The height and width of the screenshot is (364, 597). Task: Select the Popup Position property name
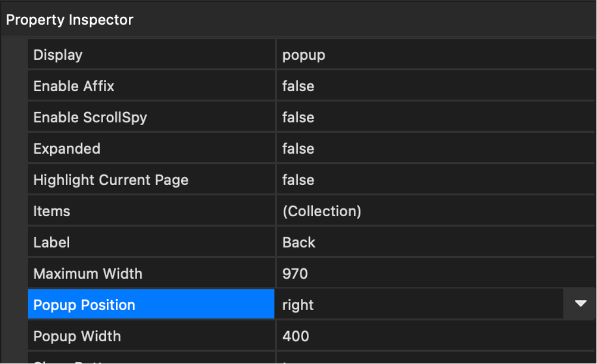click(85, 305)
